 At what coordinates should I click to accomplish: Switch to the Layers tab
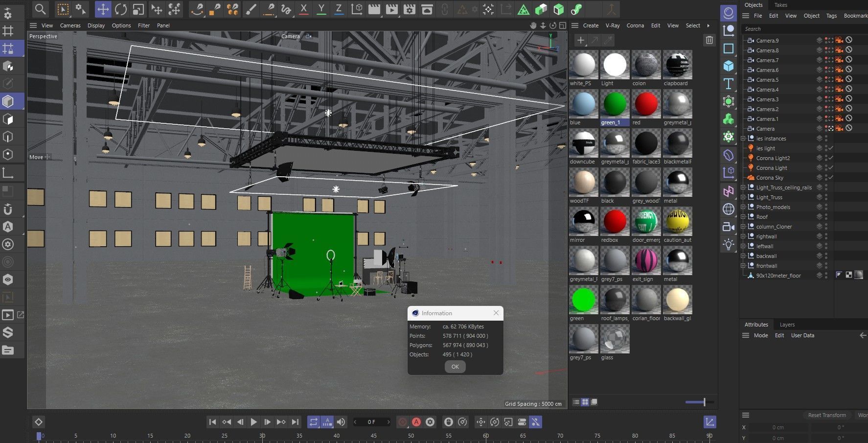(787, 325)
